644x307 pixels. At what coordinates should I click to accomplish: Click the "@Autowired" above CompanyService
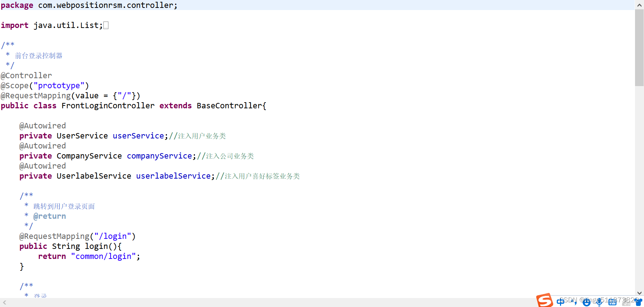click(x=43, y=146)
